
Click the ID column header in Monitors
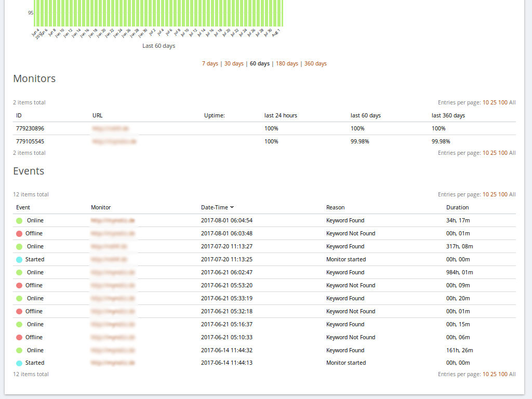(x=19, y=115)
